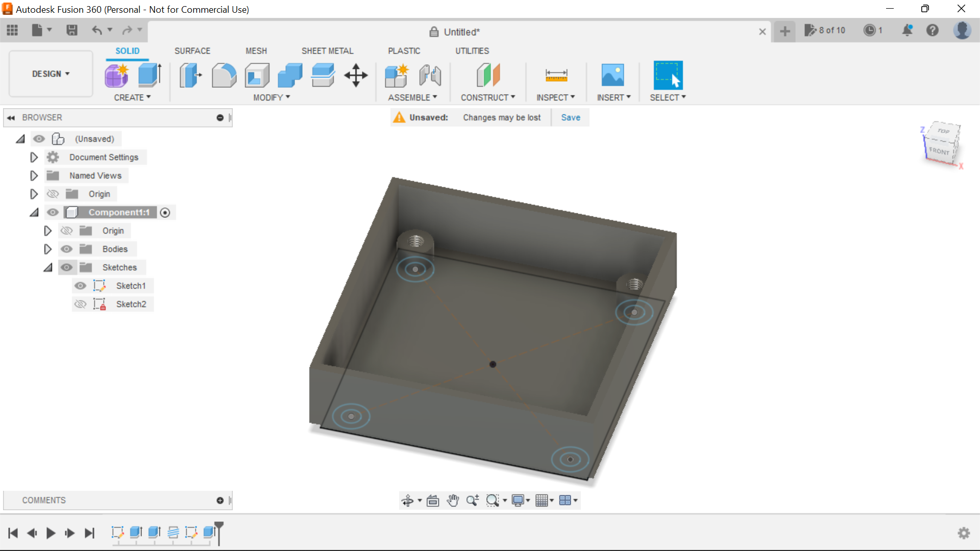Click the Save link in unsaved warning
Screen dimensions: 980x551
tap(571, 117)
